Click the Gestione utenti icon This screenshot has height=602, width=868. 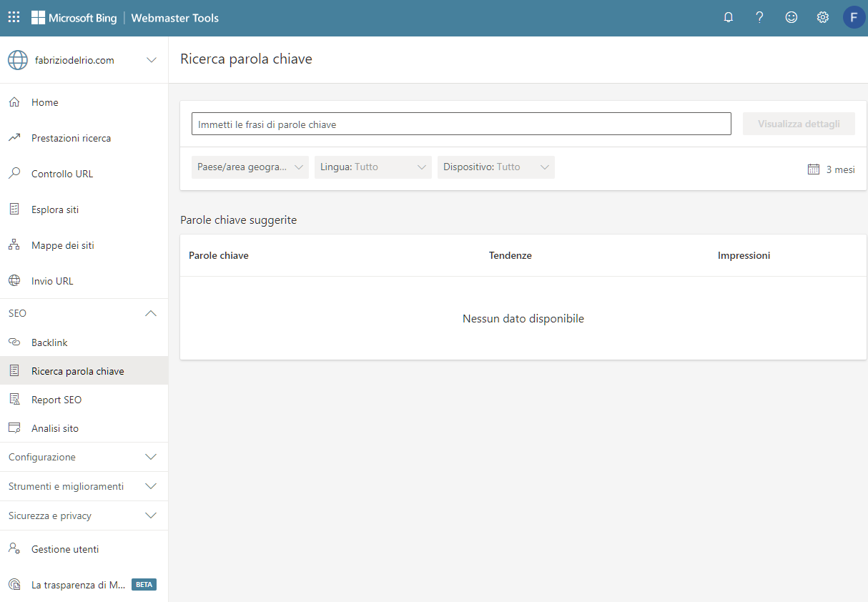pos(14,549)
